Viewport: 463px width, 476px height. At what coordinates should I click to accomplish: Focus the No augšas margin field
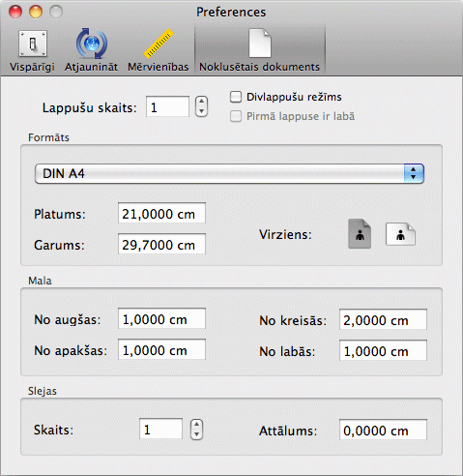[x=161, y=318]
